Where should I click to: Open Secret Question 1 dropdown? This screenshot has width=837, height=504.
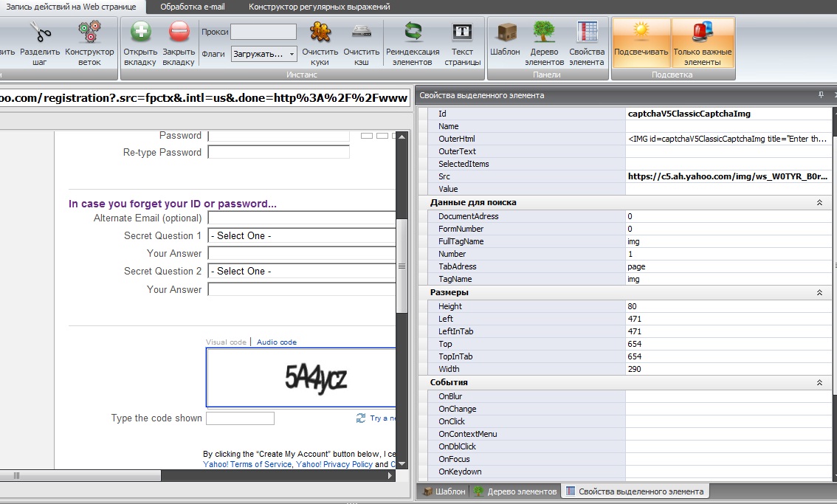click(x=303, y=236)
